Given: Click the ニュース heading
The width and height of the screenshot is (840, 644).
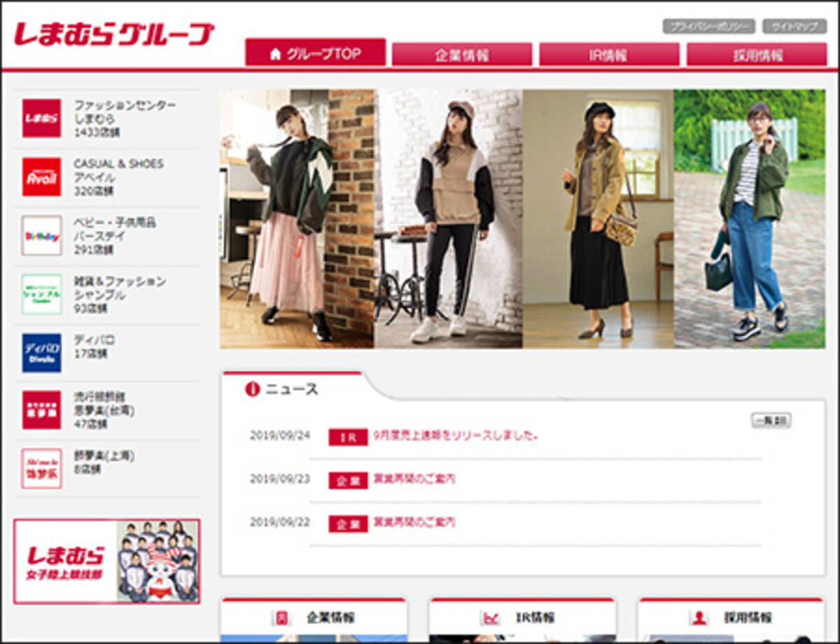Looking at the screenshot, I should tap(291, 390).
